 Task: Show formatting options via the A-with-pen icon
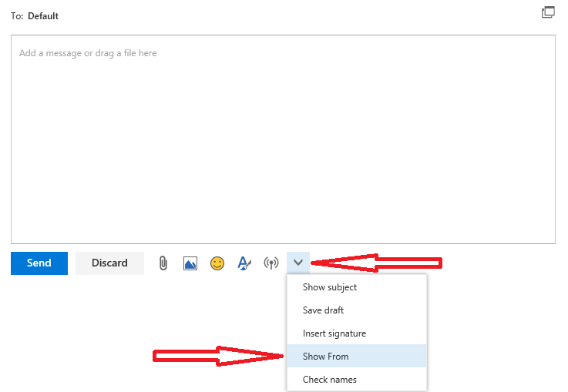pos(244,263)
